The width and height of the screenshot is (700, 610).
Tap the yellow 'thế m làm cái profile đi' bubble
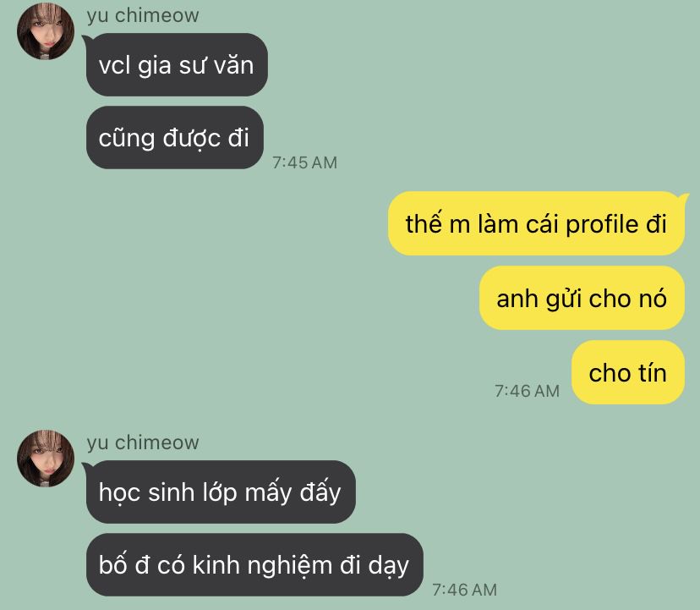click(536, 223)
